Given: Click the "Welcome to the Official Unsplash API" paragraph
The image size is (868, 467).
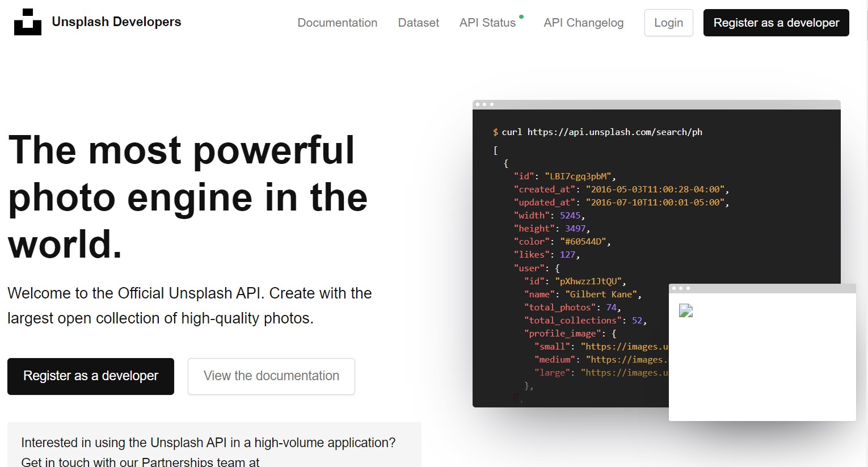Looking at the screenshot, I should click(189, 306).
